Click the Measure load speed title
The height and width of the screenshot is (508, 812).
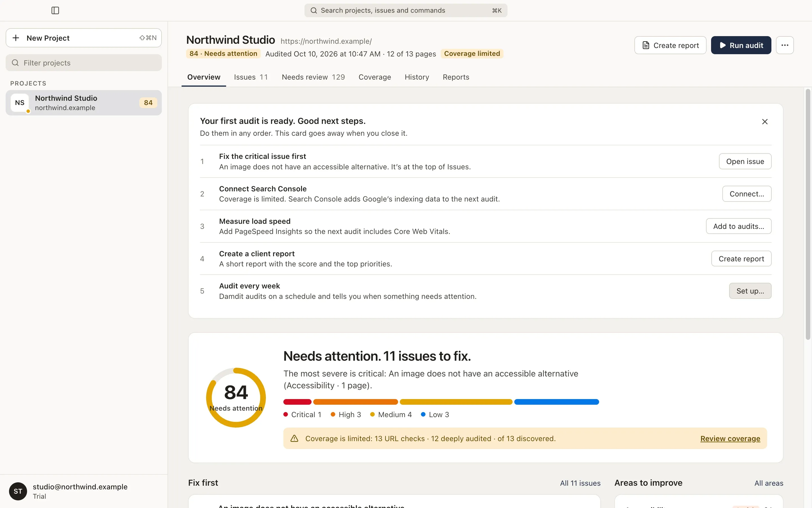pyautogui.click(x=255, y=222)
